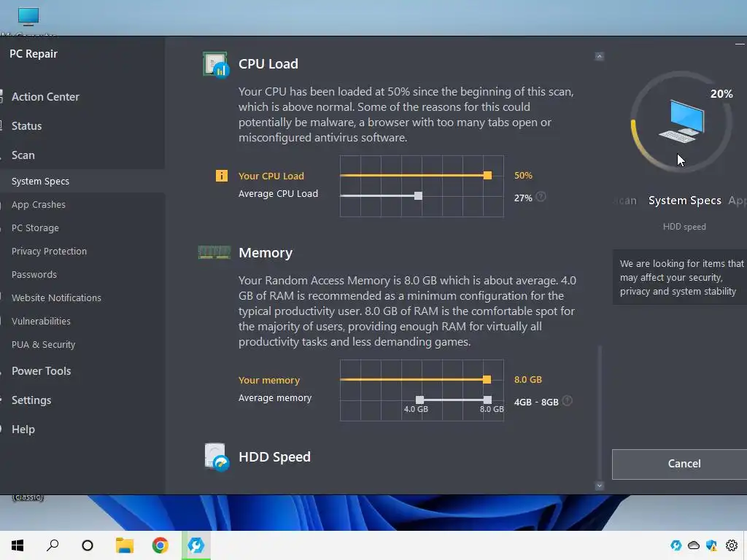Click scroll up arrow of details panel
The image size is (747, 560).
pos(600,57)
